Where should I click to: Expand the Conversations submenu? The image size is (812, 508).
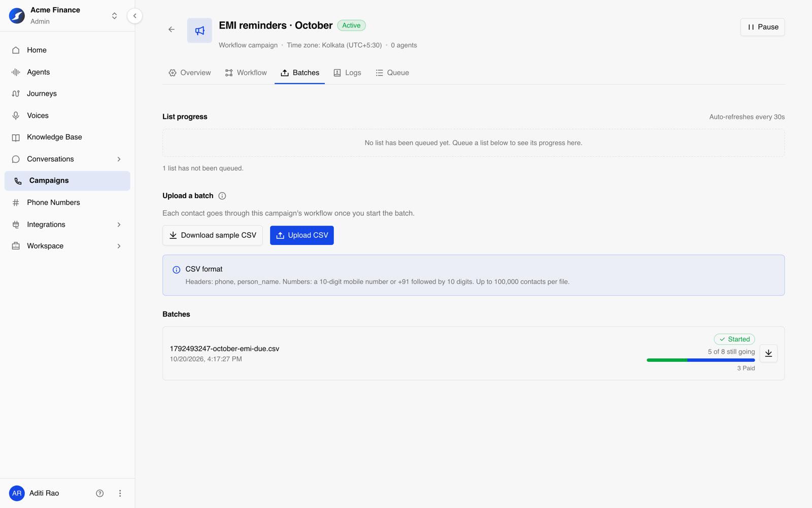[119, 159]
